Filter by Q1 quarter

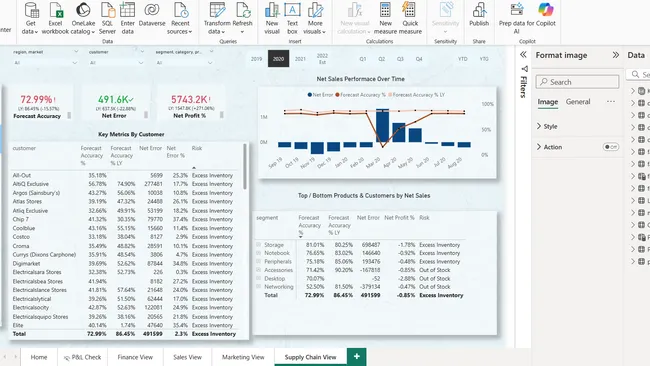click(x=363, y=59)
